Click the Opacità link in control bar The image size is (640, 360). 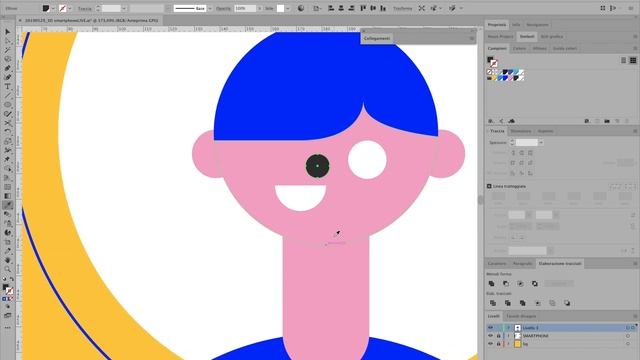point(223,8)
